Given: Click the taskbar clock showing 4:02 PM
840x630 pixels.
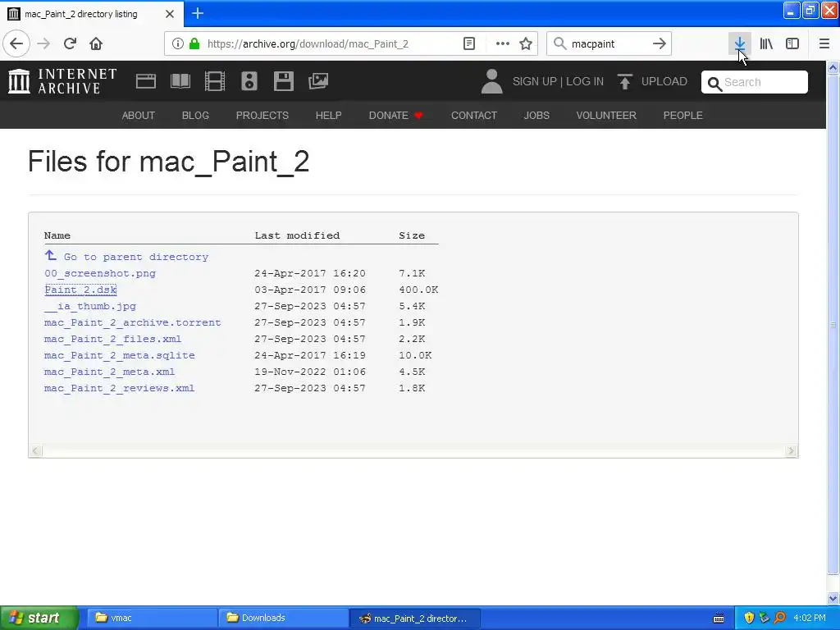Looking at the screenshot, I should point(810,618).
